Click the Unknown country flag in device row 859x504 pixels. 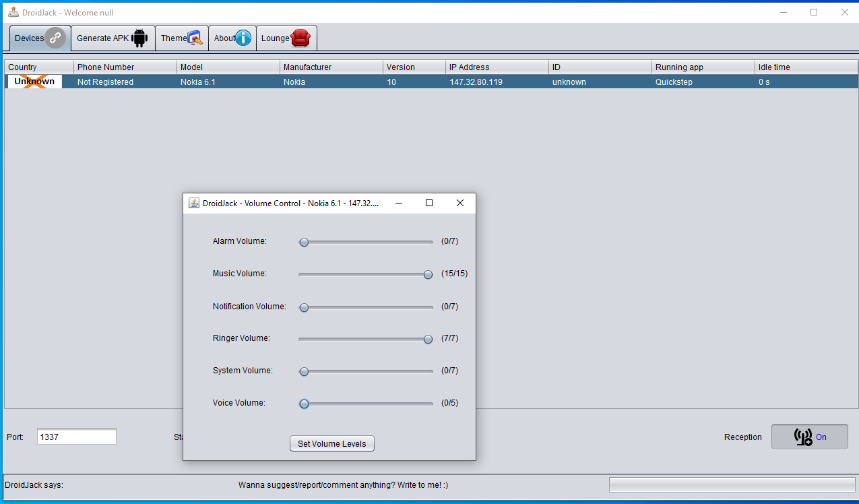34,82
